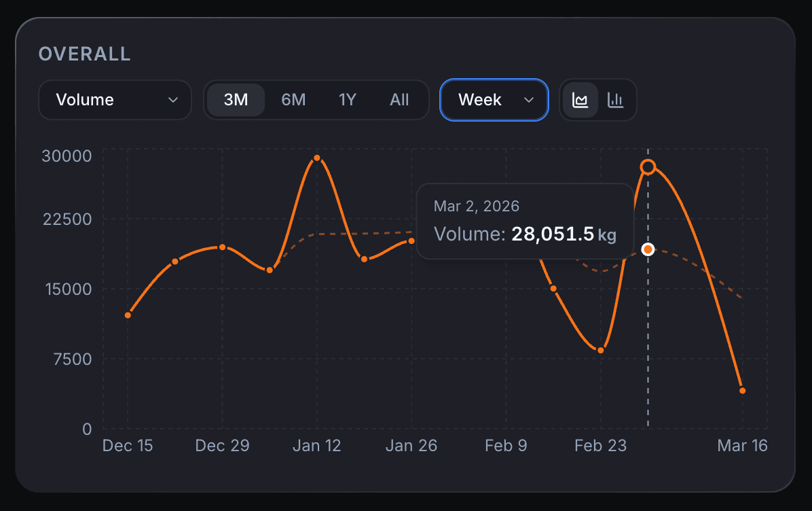The image size is (812, 511).
Task: Switch to the area line chart view
Action: (x=580, y=100)
